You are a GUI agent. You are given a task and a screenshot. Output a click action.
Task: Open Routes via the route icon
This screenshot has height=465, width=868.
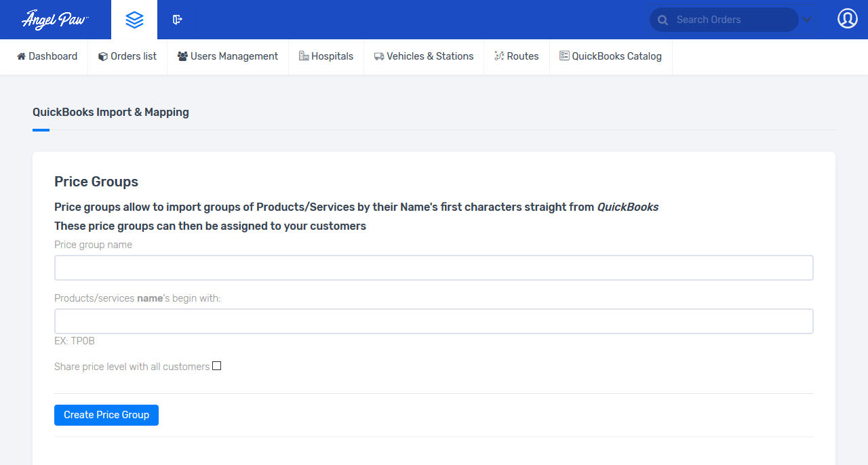pyautogui.click(x=499, y=56)
